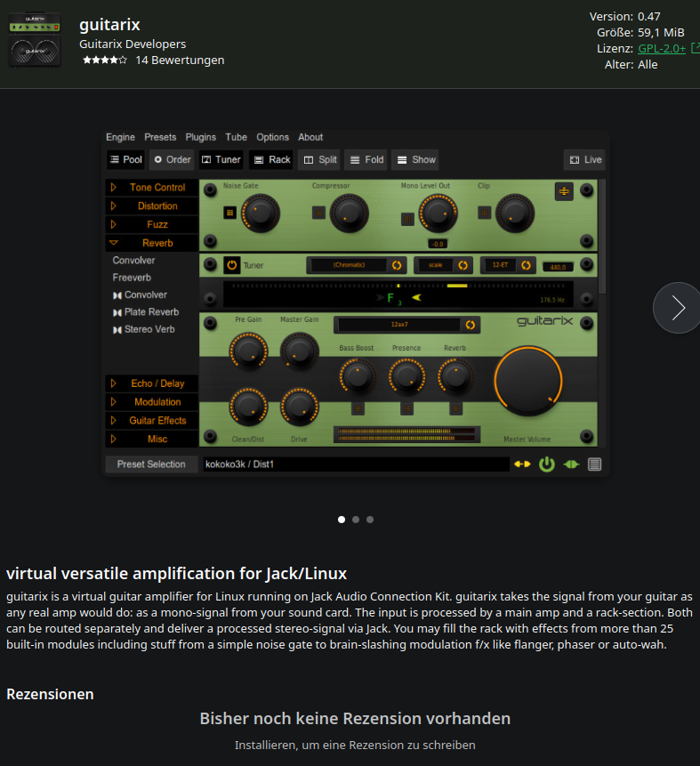Expand the Distortion category
Screen dimensions: 700x766
152,206
